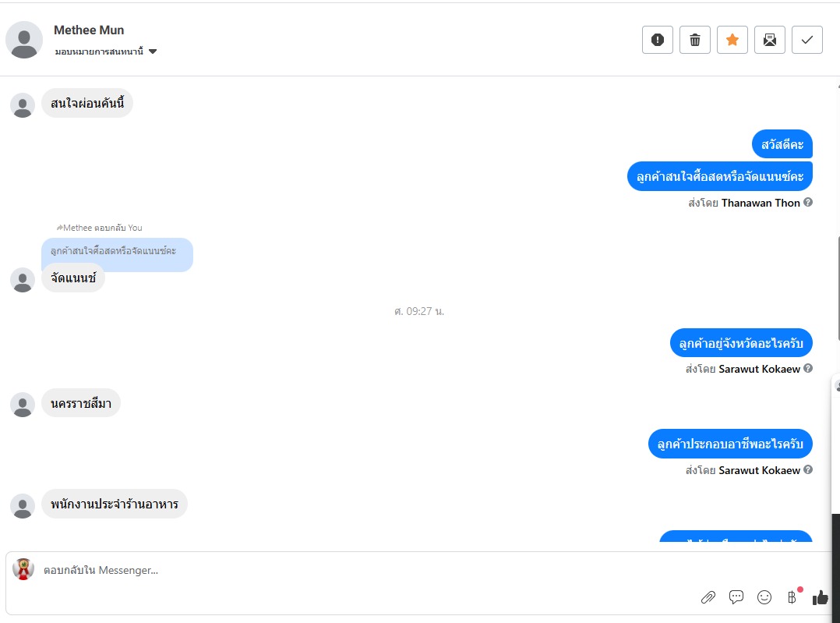
Task: Click the page avatar beside reply box
Action: point(23,569)
